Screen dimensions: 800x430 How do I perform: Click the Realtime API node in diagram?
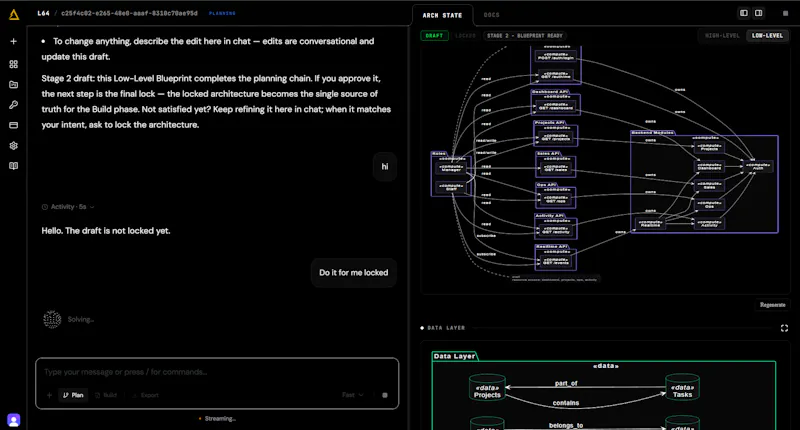(x=556, y=258)
